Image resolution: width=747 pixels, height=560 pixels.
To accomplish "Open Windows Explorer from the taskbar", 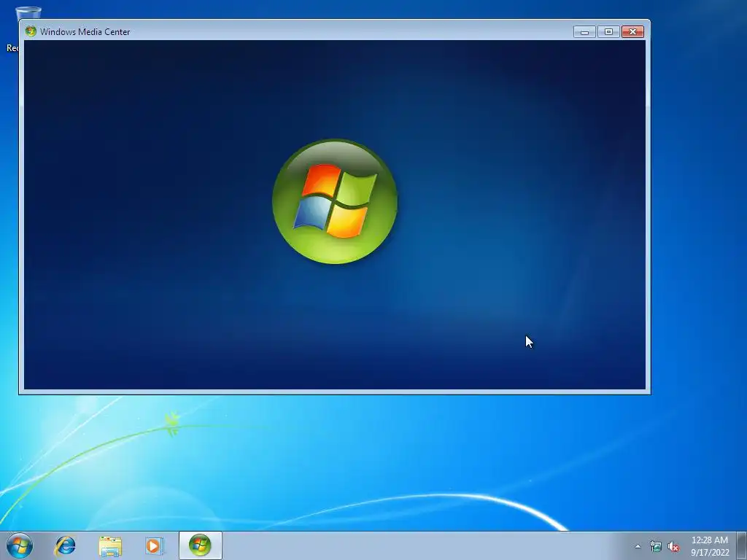I will 110,545.
